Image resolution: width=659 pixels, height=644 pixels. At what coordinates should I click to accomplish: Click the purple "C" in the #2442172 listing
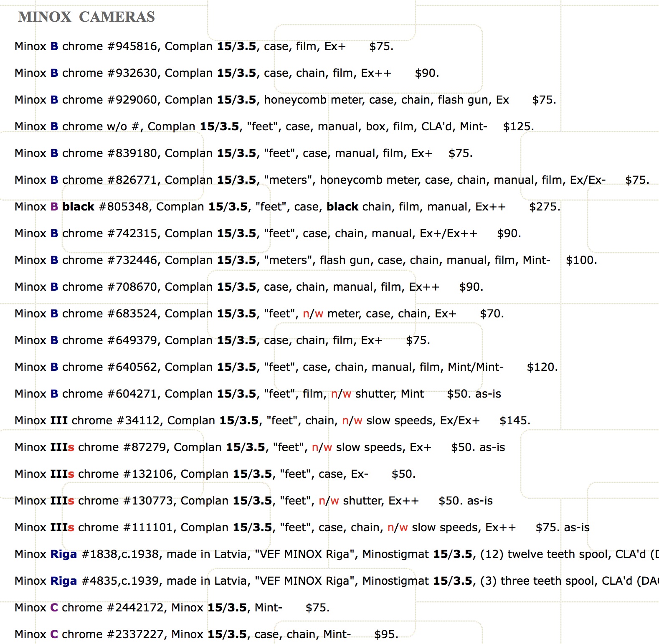click(54, 608)
